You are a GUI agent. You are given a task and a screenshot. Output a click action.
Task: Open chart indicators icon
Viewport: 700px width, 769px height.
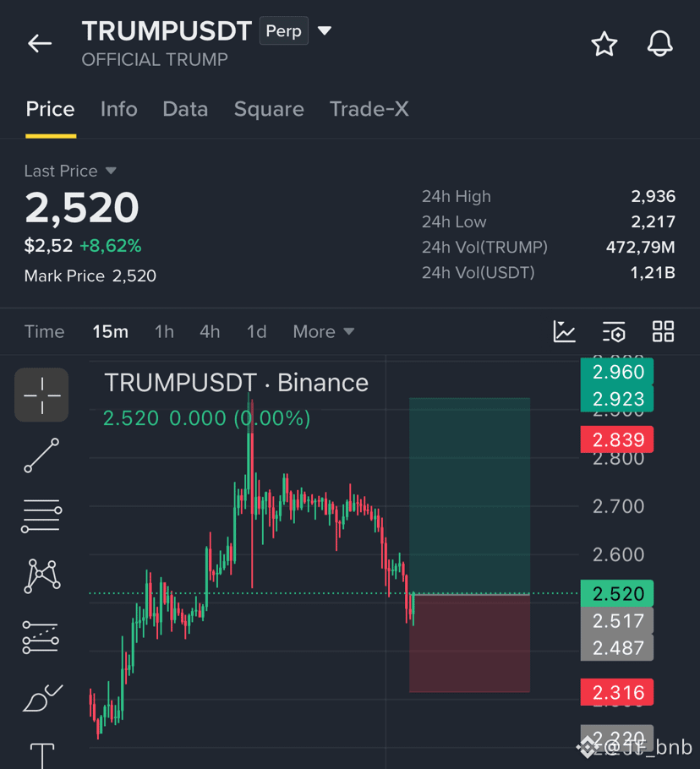pyautogui.click(x=564, y=331)
